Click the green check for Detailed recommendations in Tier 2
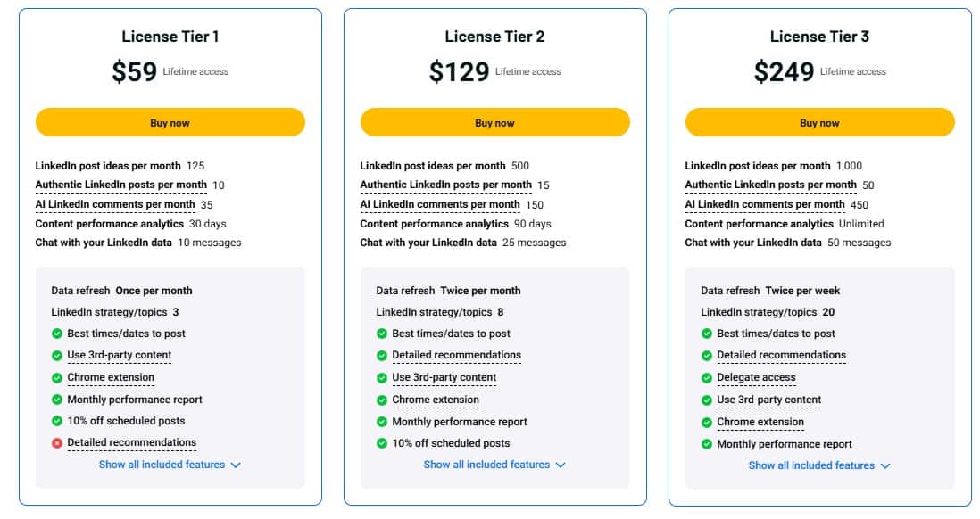 [384, 355]
